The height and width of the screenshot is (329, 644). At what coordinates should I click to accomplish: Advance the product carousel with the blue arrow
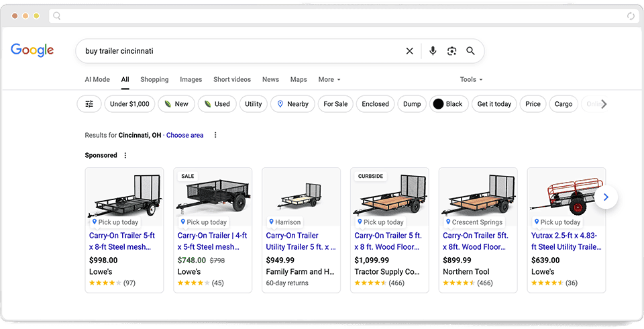click(x=606, y=197)
